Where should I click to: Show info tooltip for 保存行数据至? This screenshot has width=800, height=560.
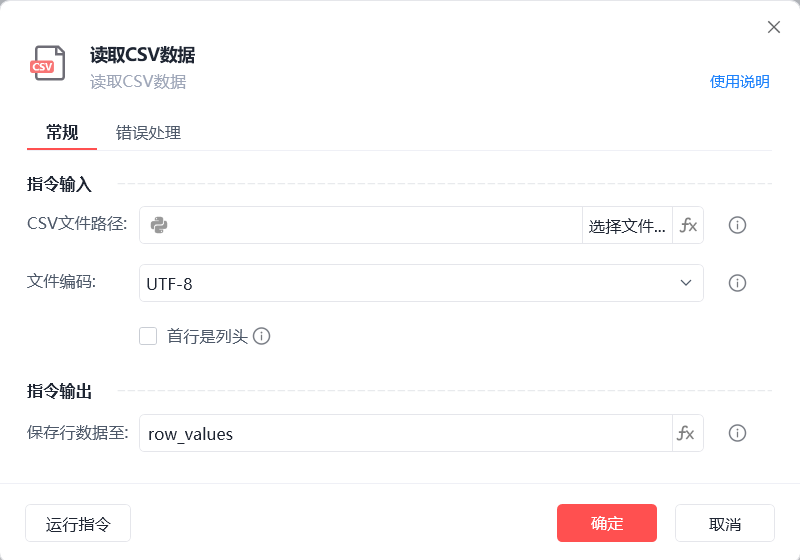pyautogui.click(x=737, y=433)
